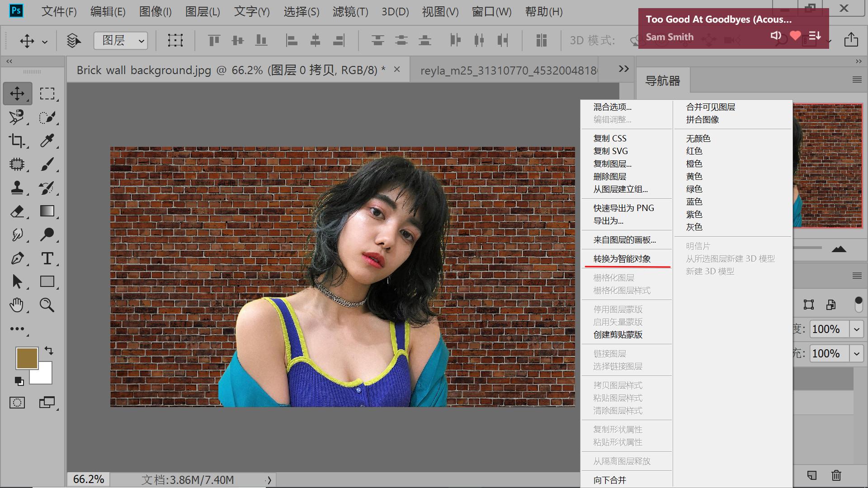Expand the opacity 100% dropdown arrow

(x=856, y=329)
